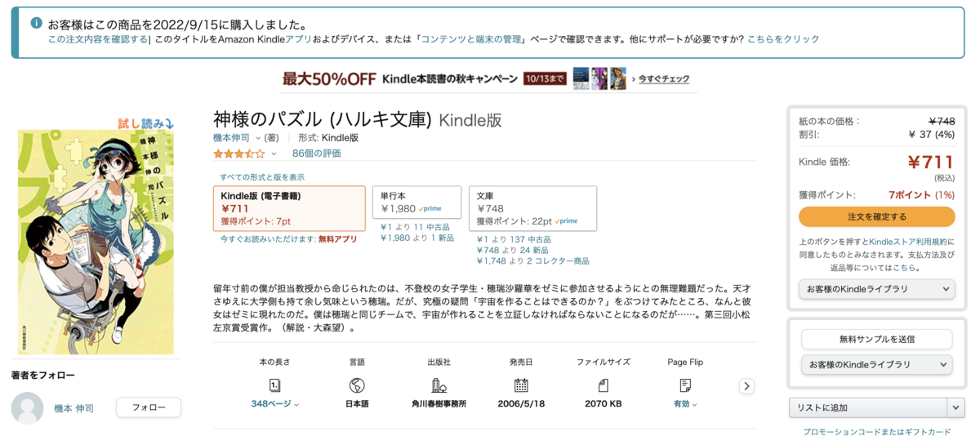Click リストに追加 button

point(867,407)
